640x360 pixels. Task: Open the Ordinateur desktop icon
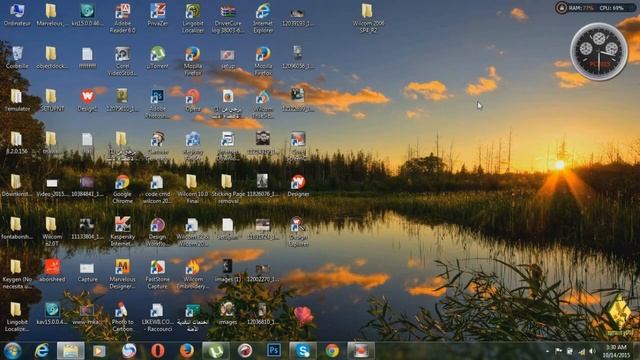coord(17,16)
